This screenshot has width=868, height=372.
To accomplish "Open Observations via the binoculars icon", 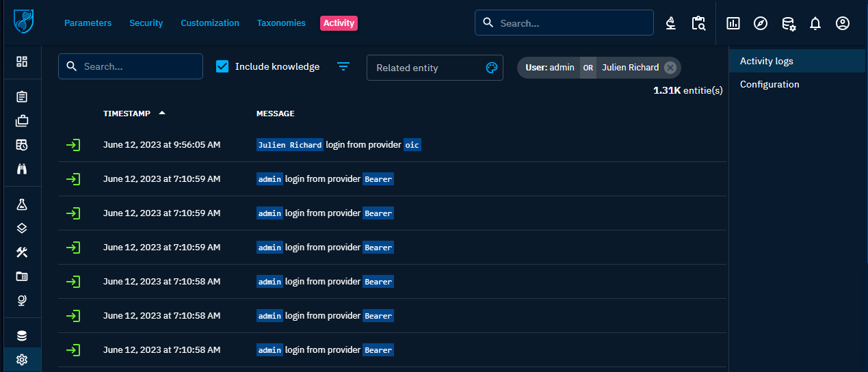I will click(22, 168).
